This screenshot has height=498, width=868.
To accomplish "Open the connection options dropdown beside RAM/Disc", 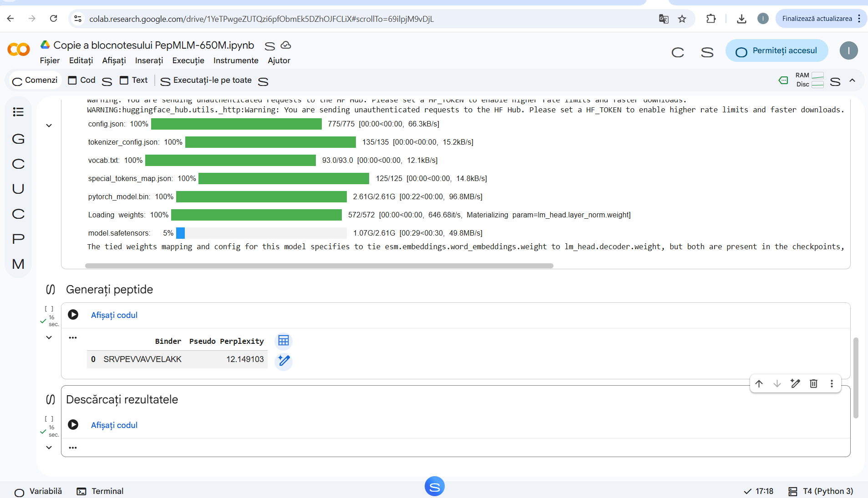I will [x=835, y=81].
